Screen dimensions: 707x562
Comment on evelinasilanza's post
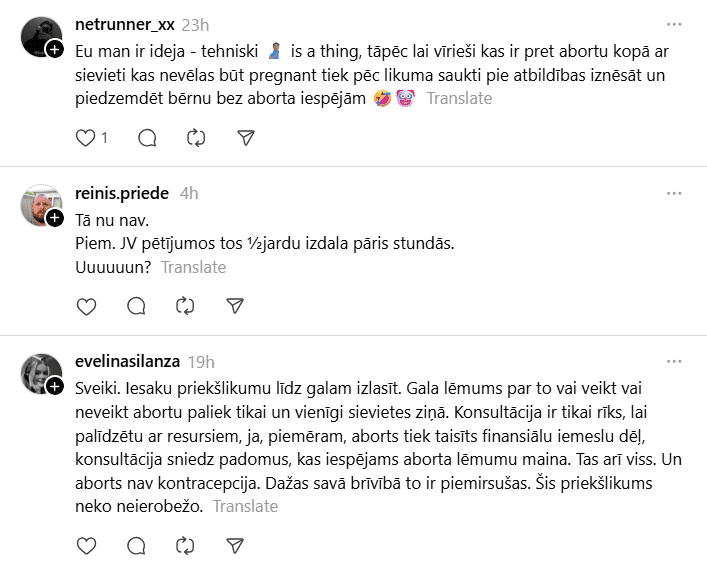(x=136, y=545)
